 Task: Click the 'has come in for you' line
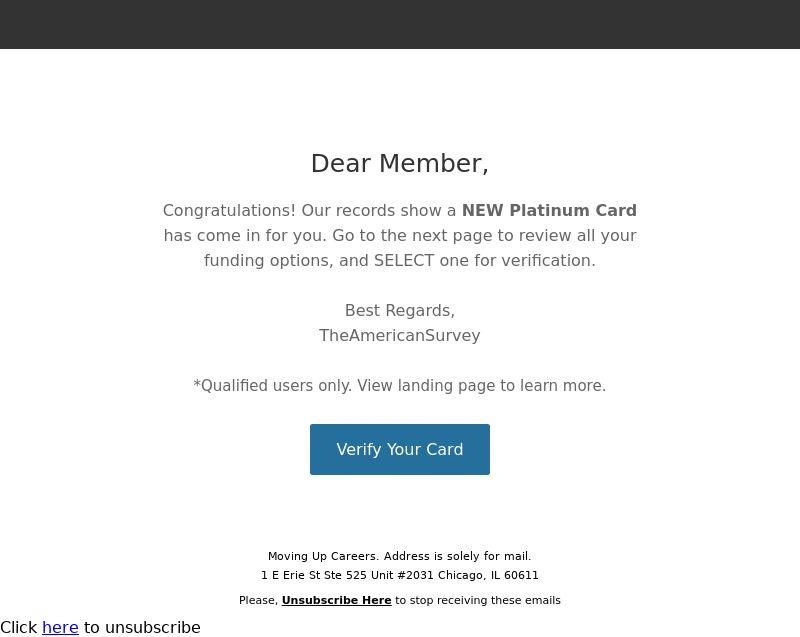click(399, 236)
